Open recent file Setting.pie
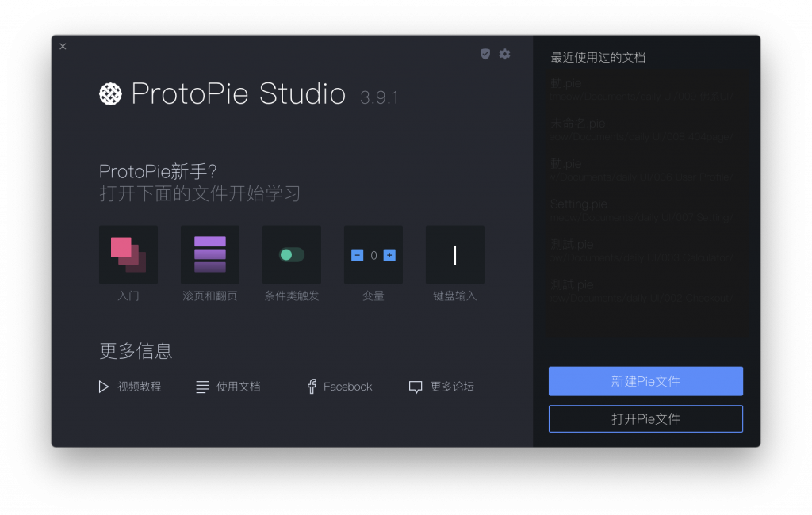 pyautogui.click(x=642, y=210)
